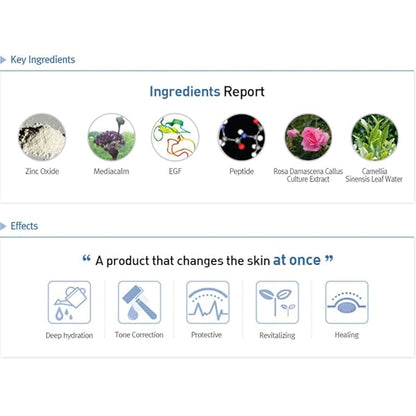
Task: Select the Revitalizing sprout icon
Action: click(277, 302)
